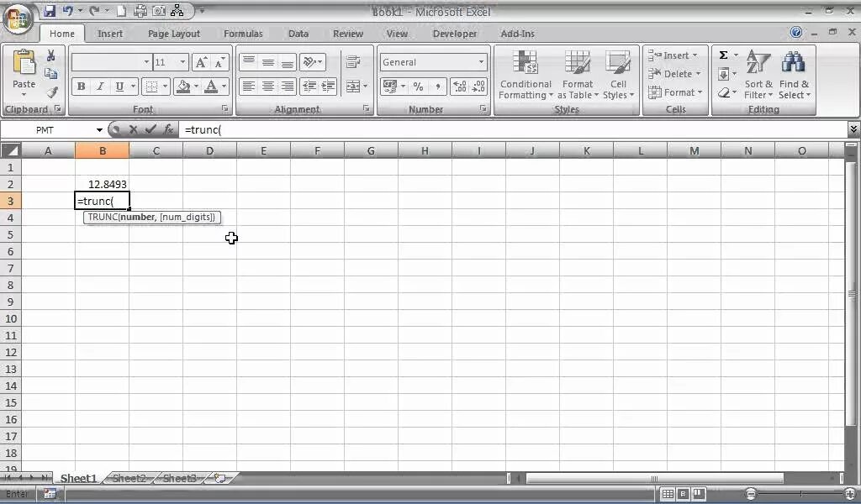The width and height of the screenshot is (861, 504).
Task: Open Conditional Formatting menu
Action: point(526,75)
